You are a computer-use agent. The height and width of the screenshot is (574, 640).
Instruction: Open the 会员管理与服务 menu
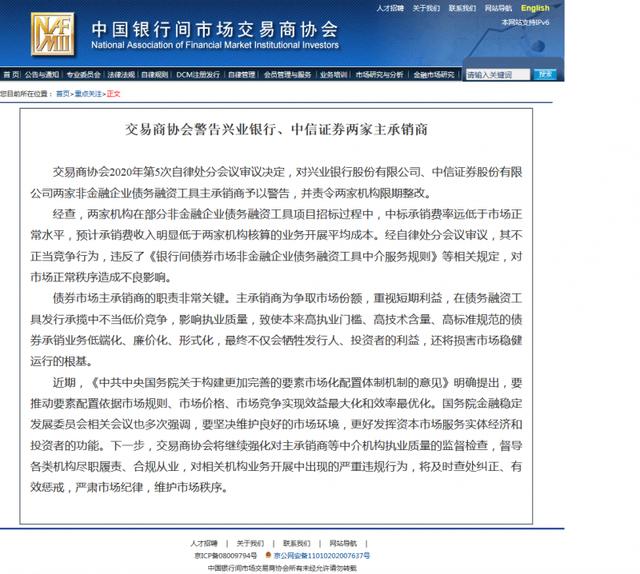[287, 74]
